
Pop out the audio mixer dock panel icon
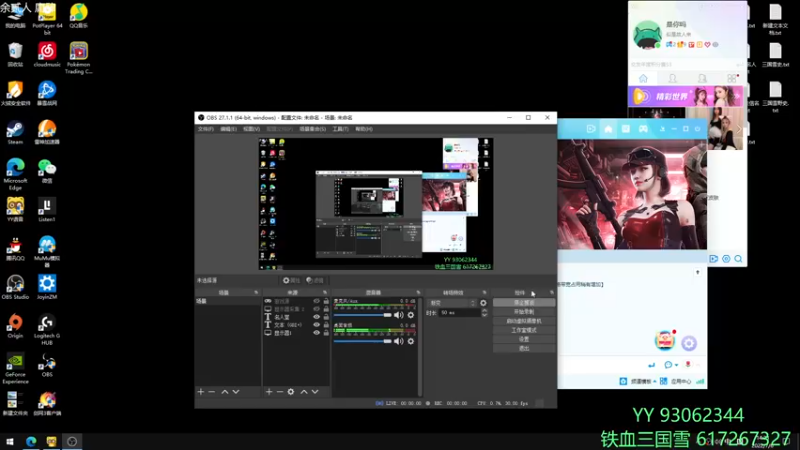[418, 293]
